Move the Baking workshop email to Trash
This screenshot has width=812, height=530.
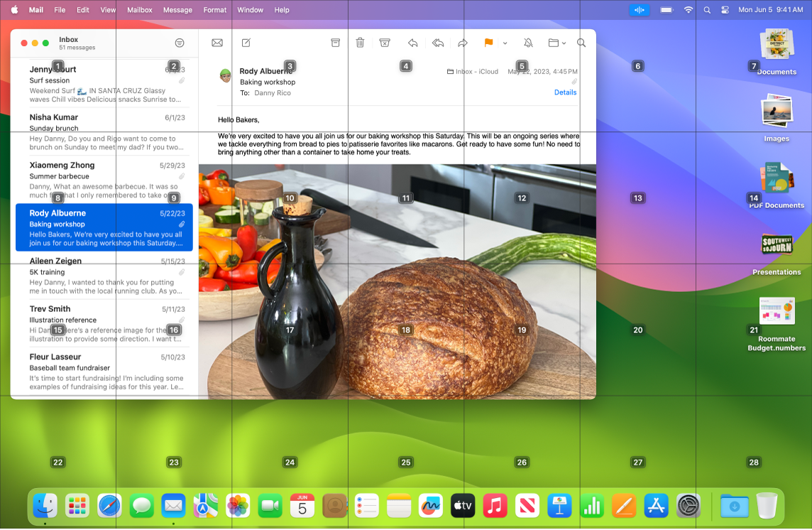coord(360,43)
